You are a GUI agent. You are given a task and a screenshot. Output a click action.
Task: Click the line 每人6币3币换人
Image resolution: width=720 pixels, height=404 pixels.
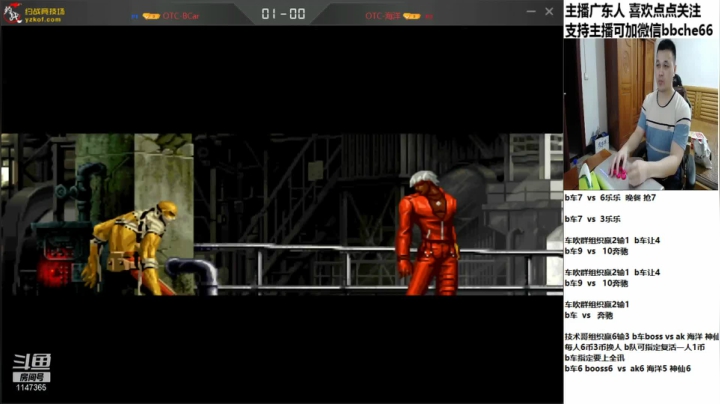tap(635, 347)
